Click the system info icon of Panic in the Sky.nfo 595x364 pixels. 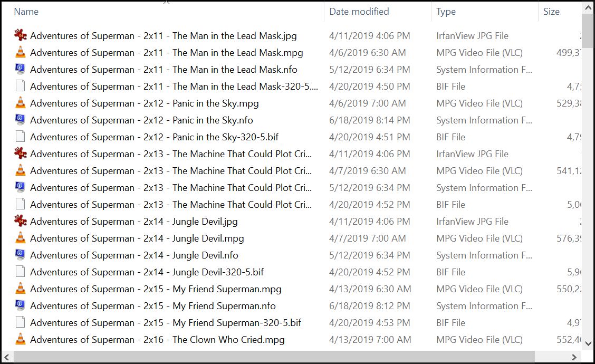pos(21,120)
